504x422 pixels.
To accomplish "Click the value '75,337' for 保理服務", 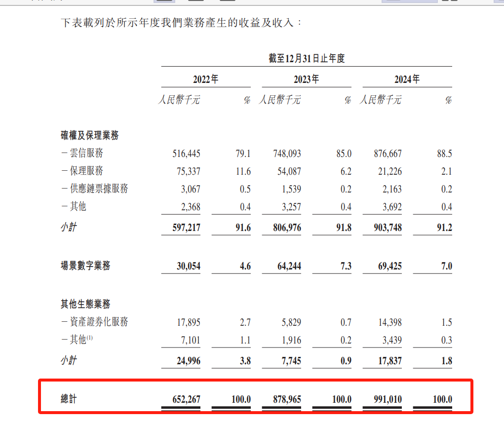I will pos(189,171).
